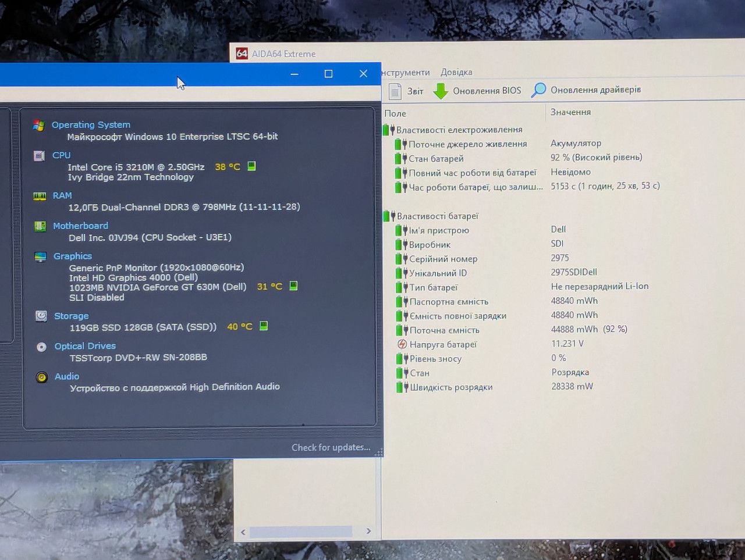Viewport: 745px width, 560px height.
Task: Select the Optical Drives disc icon
Action: 41,347
